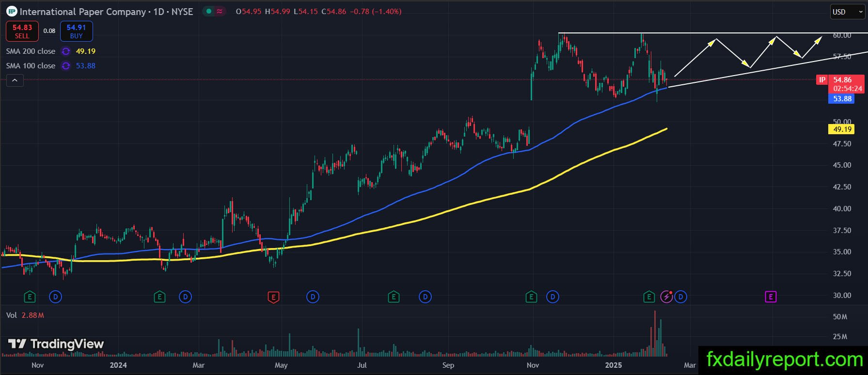Open the green earnings E marker after July 2024
The image size is (868, 375).
click(394, 297)
